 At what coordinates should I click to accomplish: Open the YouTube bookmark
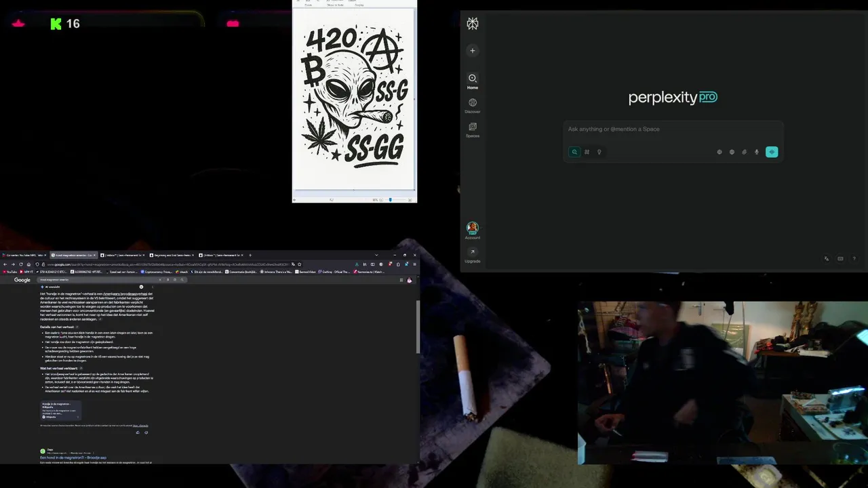(x=11, y=272)
